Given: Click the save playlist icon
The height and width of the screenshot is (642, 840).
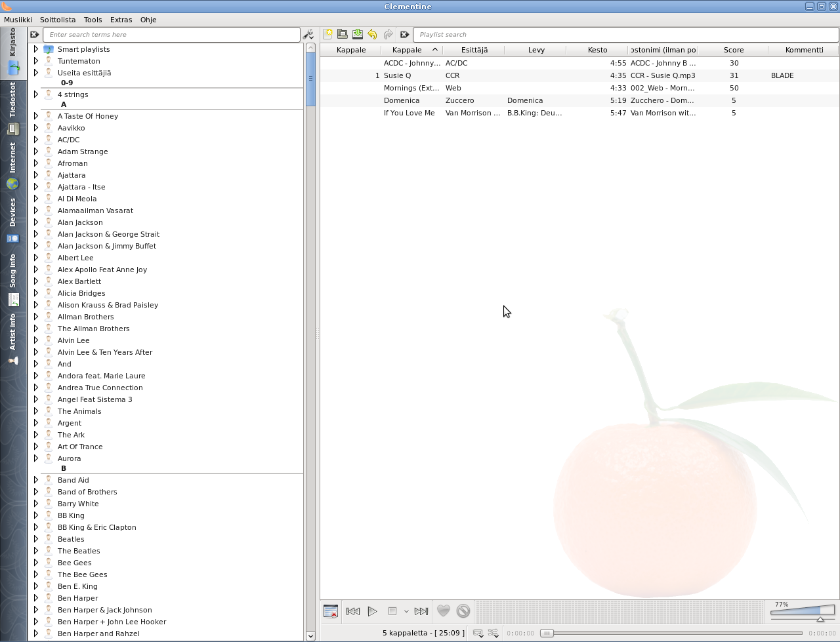Looking at the screenshot, I should [358, 34].
